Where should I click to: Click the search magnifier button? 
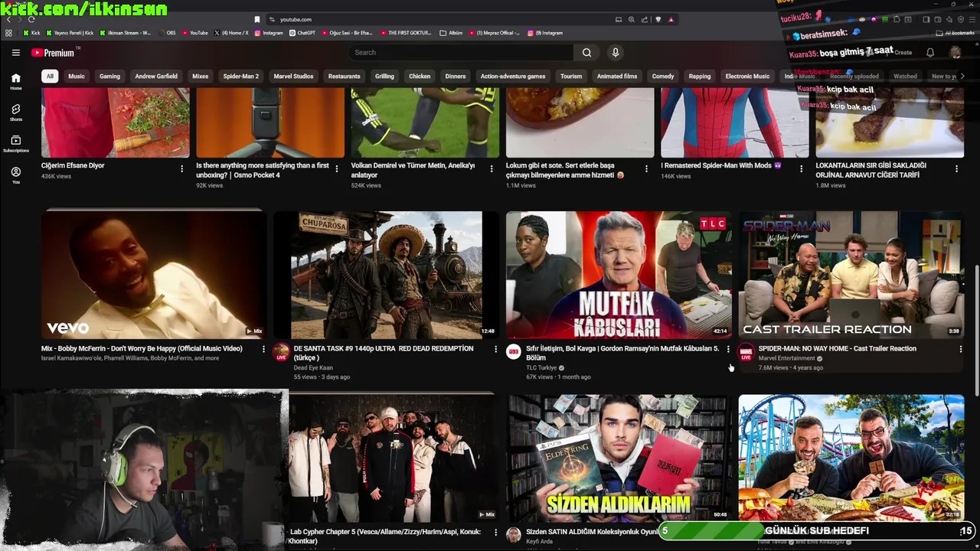pyautogui.click(x=586, y=53)
